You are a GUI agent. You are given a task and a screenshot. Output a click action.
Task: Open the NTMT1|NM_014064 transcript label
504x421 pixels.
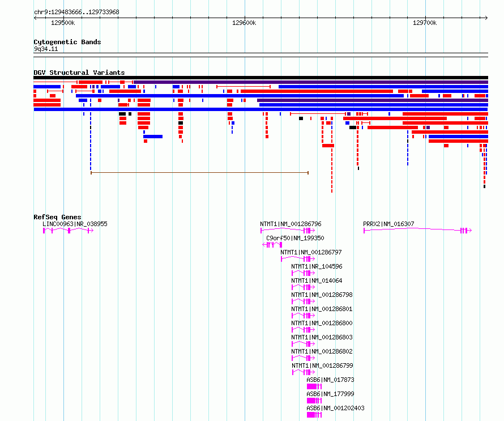317,280
